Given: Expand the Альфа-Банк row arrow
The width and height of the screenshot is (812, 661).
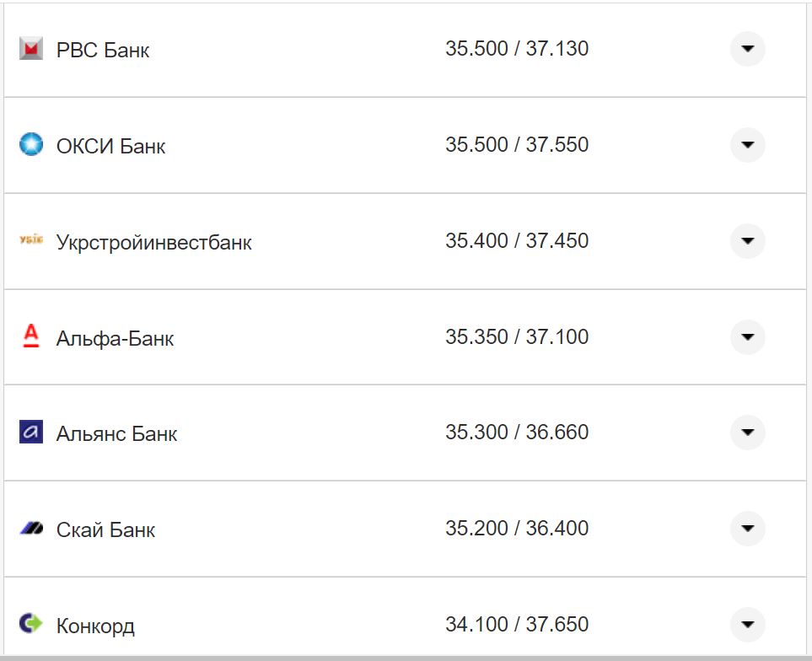Looking at the screenshot, I should pyautogui.click(x=747, y=337).
